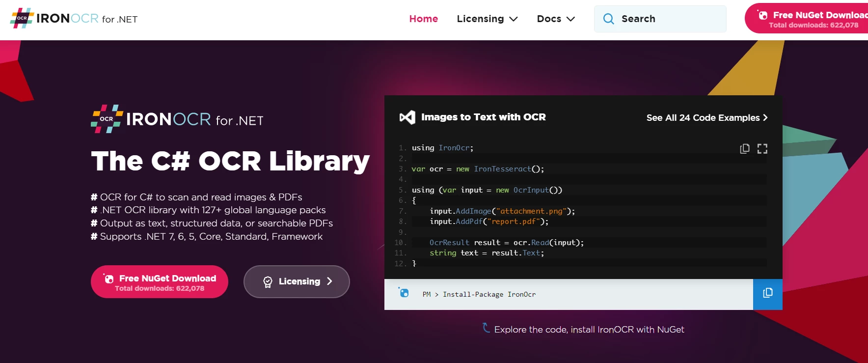Click the hero Free NuGet Download button
868x363 pixels.
(x=160, y=281)
